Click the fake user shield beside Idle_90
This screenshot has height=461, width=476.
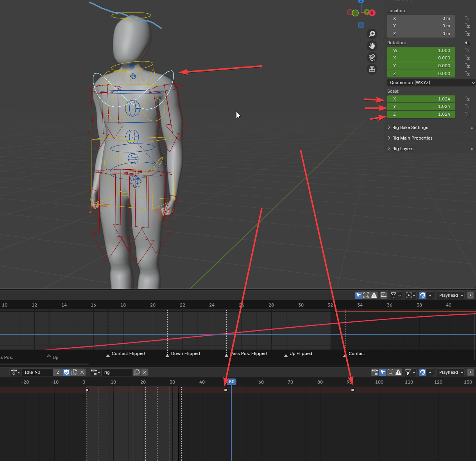coord(66,372)
